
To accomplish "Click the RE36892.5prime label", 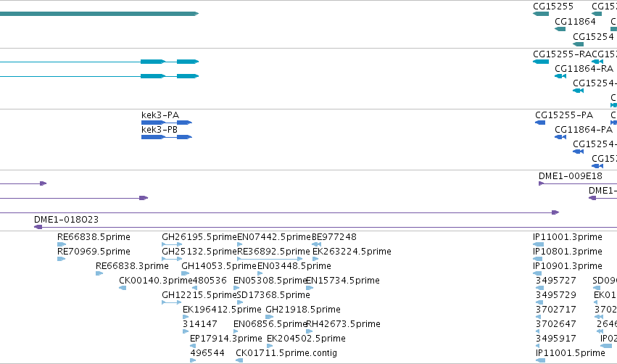I will pos(274,252).
